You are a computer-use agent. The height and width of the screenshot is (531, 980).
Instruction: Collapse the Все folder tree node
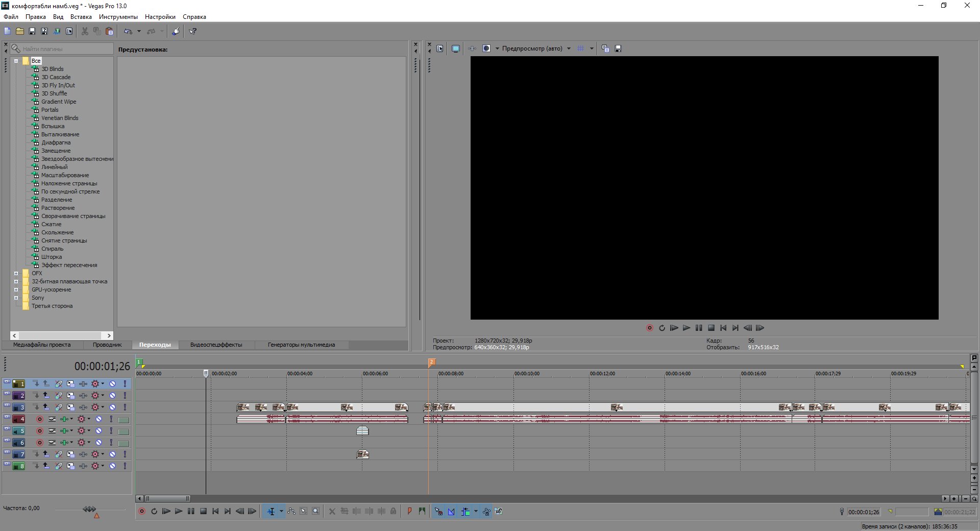tap(16, 61)
